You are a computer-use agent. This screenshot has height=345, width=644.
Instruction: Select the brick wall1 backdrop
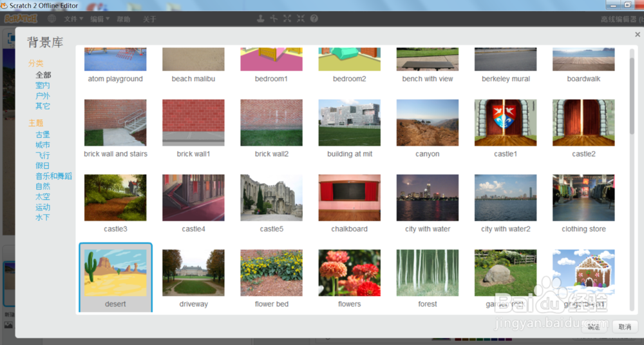[x=193, y=128]
